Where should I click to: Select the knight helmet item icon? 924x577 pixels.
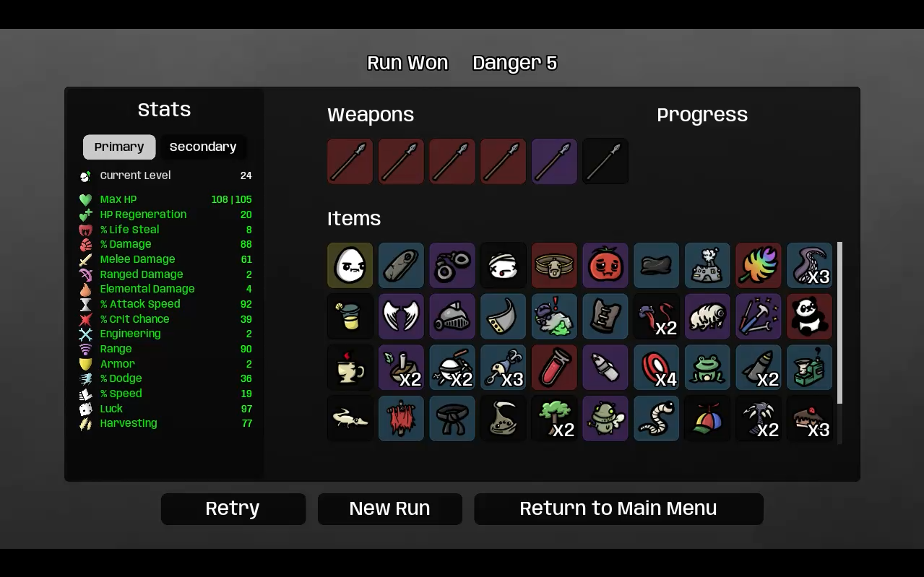click(x=452, y=316)
